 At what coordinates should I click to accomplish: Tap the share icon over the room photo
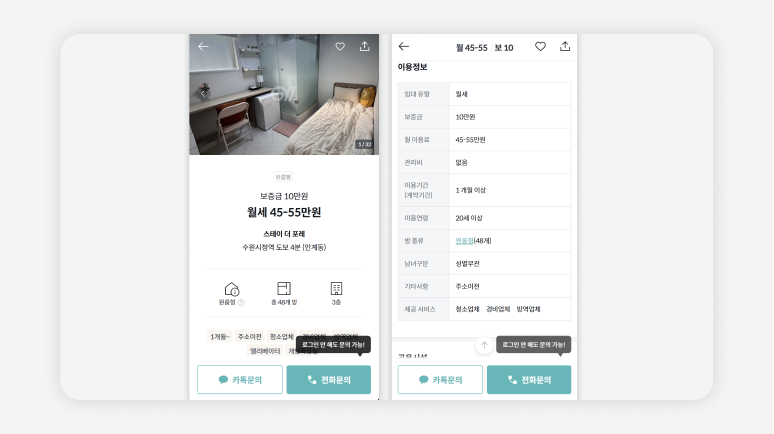[364, 46]
